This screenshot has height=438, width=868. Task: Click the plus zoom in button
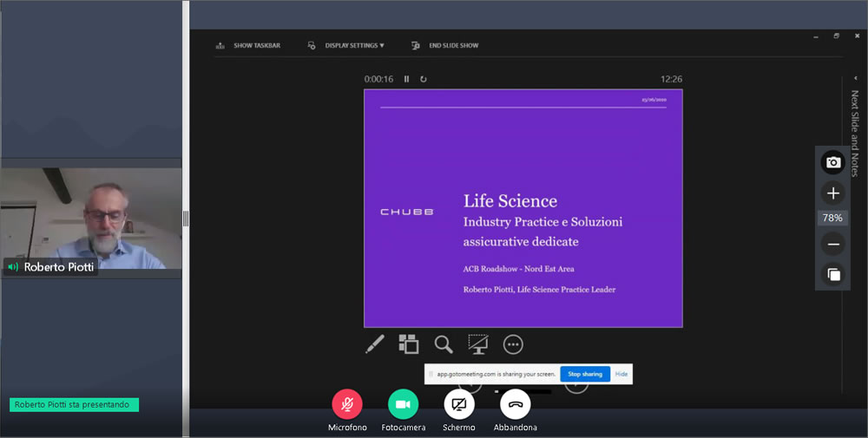tap(833, 193)
